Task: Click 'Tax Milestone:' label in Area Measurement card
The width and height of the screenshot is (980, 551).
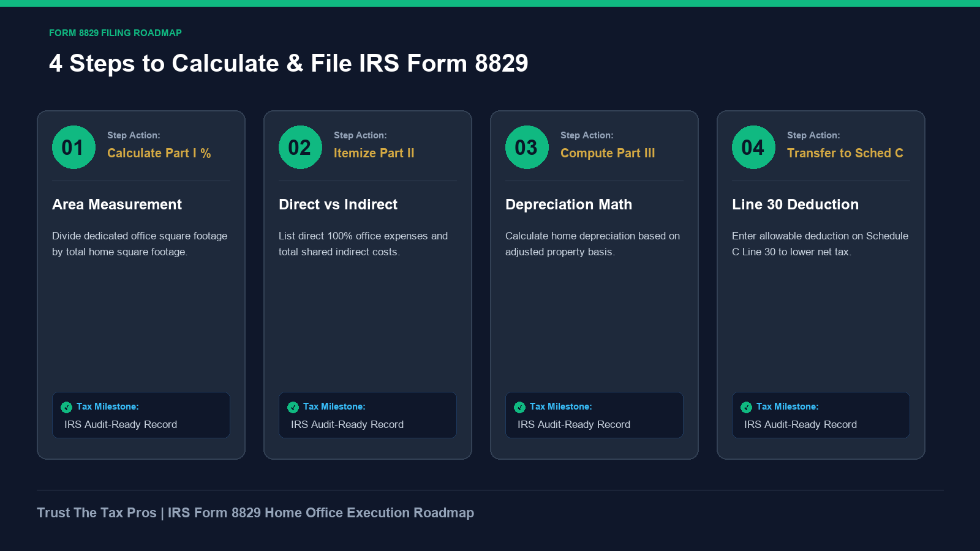Action: tap(108, 407)
